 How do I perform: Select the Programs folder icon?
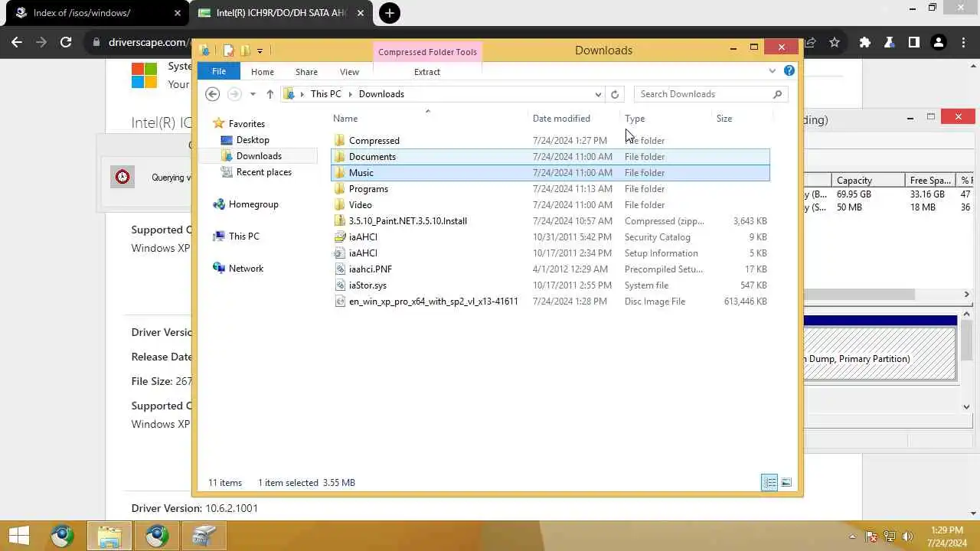pos(341,189)
